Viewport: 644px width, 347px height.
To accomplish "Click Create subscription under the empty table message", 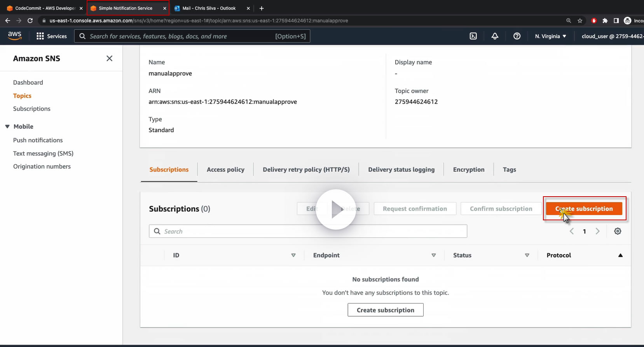I will click(386, 310).
